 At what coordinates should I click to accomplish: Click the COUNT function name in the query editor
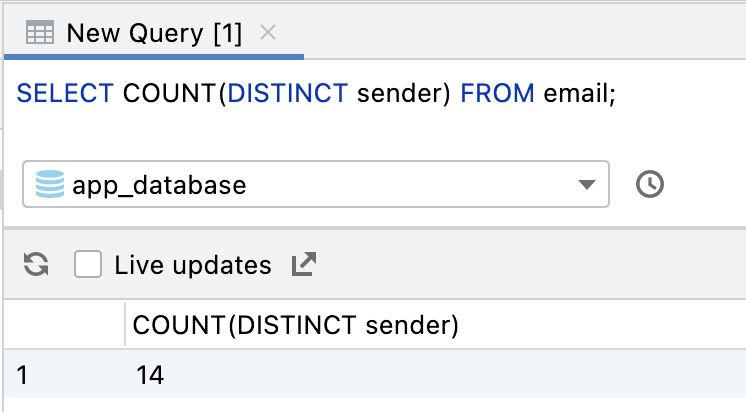coord(167,94)
